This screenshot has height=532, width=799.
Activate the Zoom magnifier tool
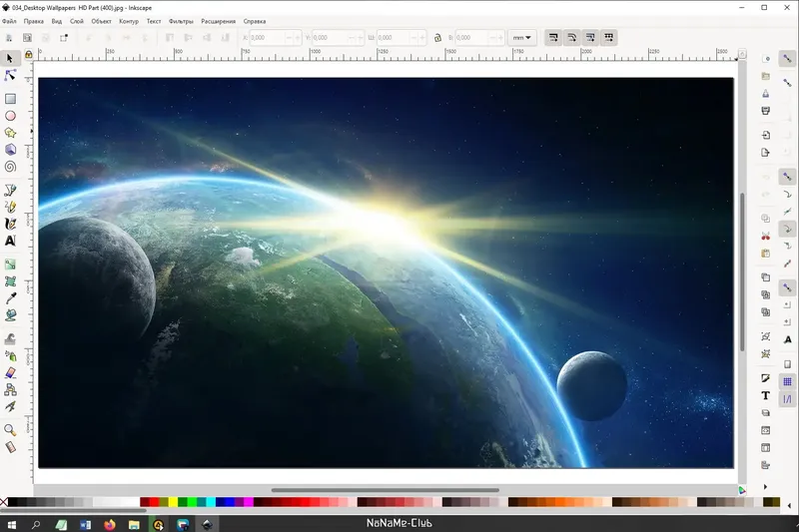(x=10, y=430)
